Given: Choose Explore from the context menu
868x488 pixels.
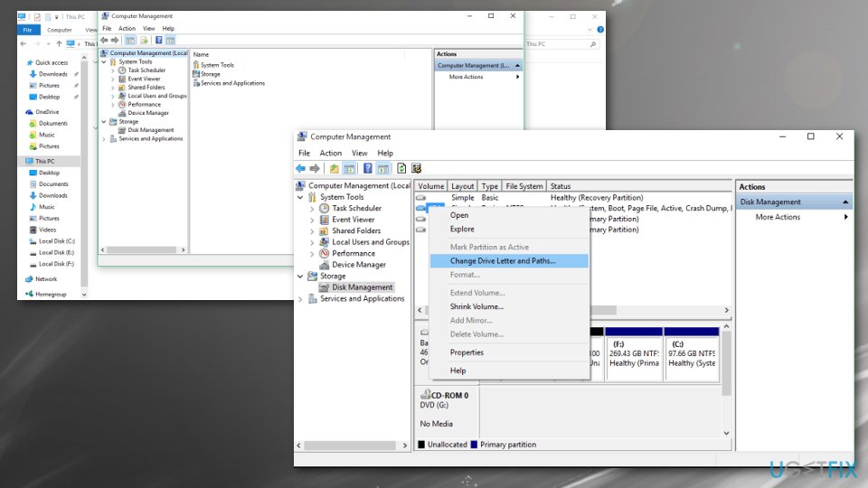Looking at the screenshot, I should coord(509,229).
